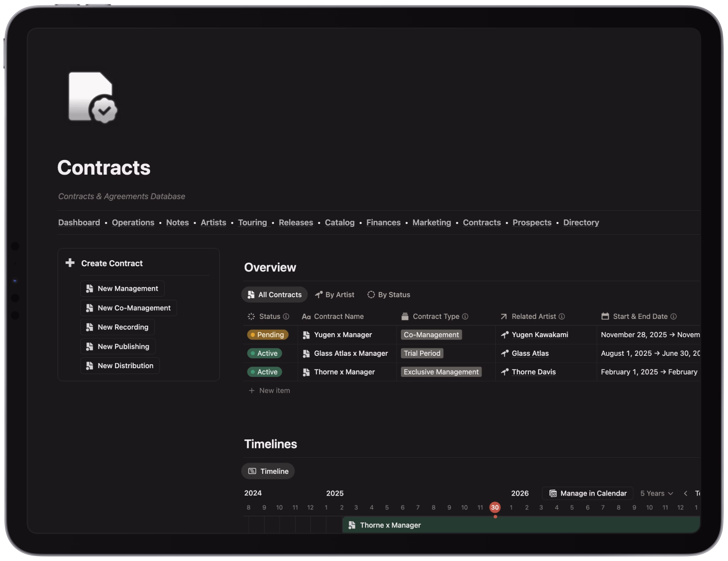Open the Yugen Kawakami artist link
Viewport: 728px width, 561px height.
540,335
